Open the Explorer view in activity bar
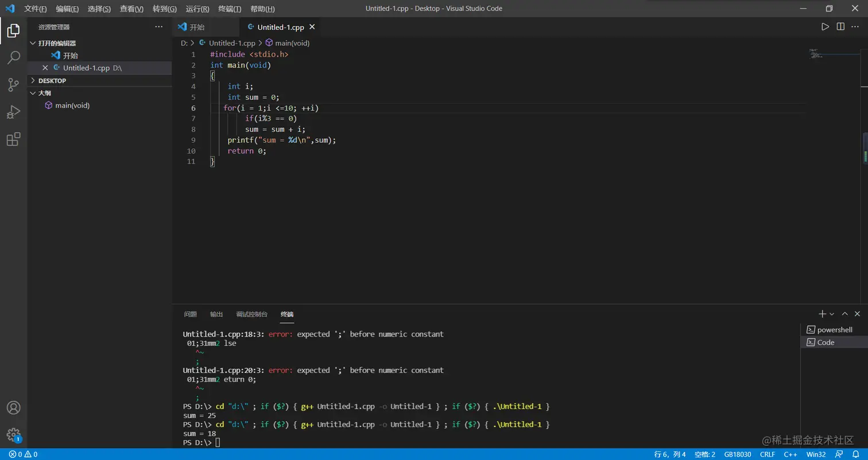This screenshot has width=868, height=460. click(x=13, y=30)
